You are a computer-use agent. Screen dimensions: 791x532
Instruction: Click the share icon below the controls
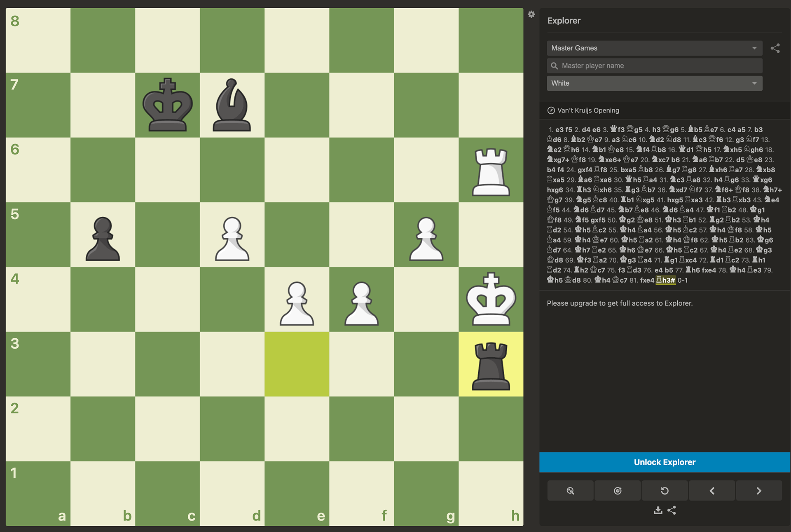click(672, 511)
